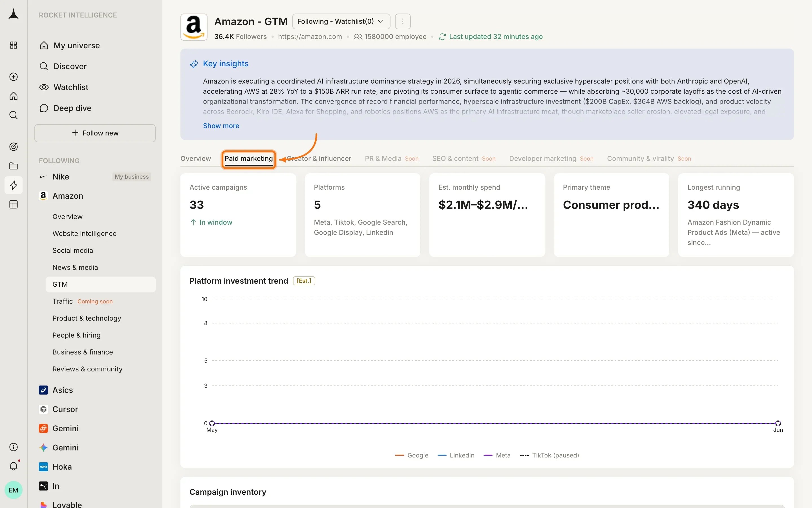
Task: Click the Asics logo icon in Following list
Action: click(x=43, y=390)
